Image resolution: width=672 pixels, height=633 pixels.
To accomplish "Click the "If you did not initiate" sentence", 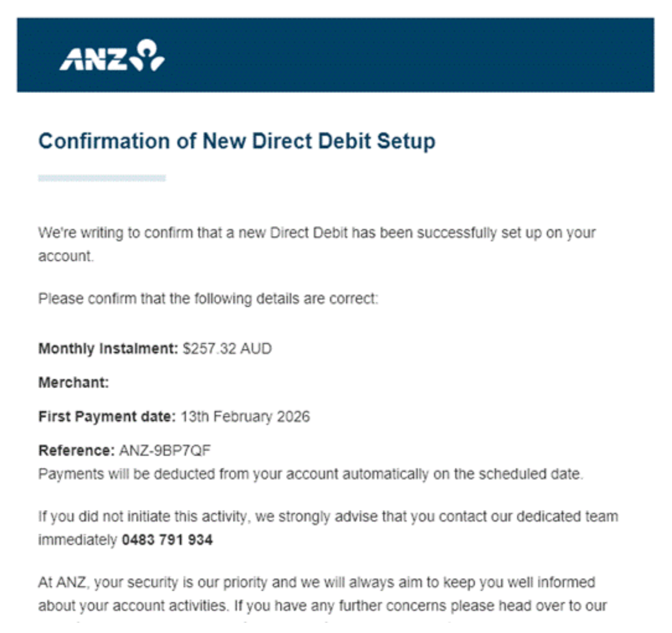I will coord(328,517).
